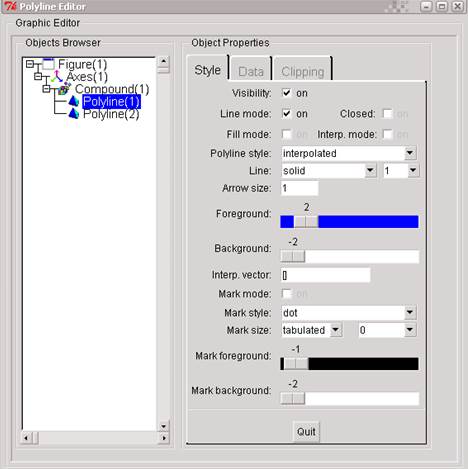The height and width of the screenshot is (469, 468).
Task: Open the Mark style dropdown showing dot
Action: tap(410, 312)
